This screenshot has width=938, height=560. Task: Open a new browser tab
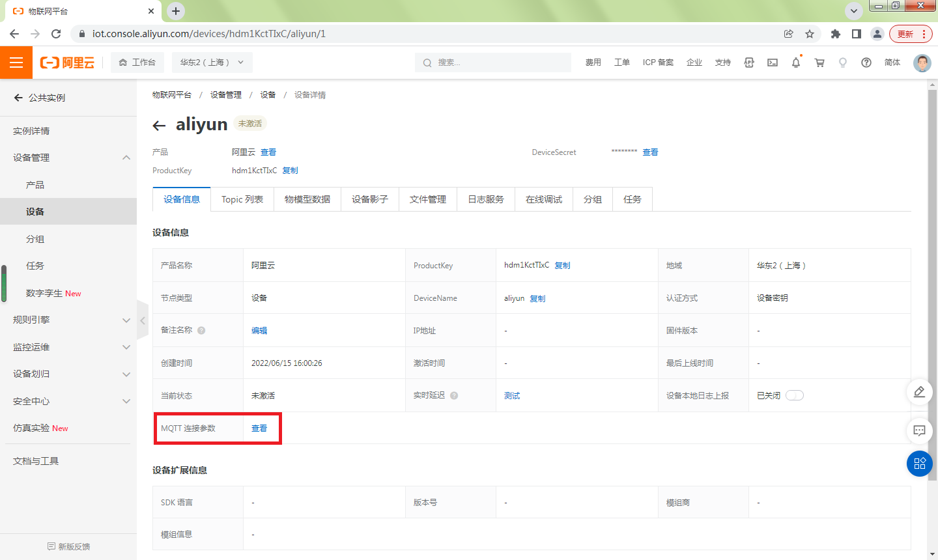176,11
